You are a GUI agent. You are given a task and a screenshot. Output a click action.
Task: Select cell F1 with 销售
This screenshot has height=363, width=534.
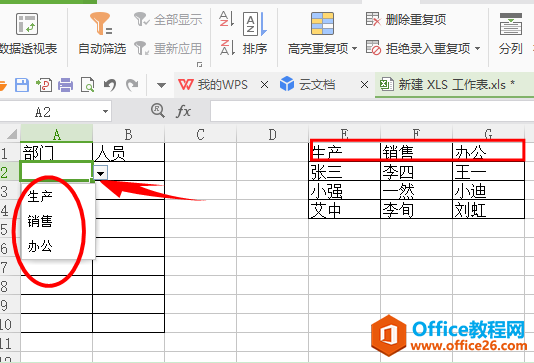(416, 152)
